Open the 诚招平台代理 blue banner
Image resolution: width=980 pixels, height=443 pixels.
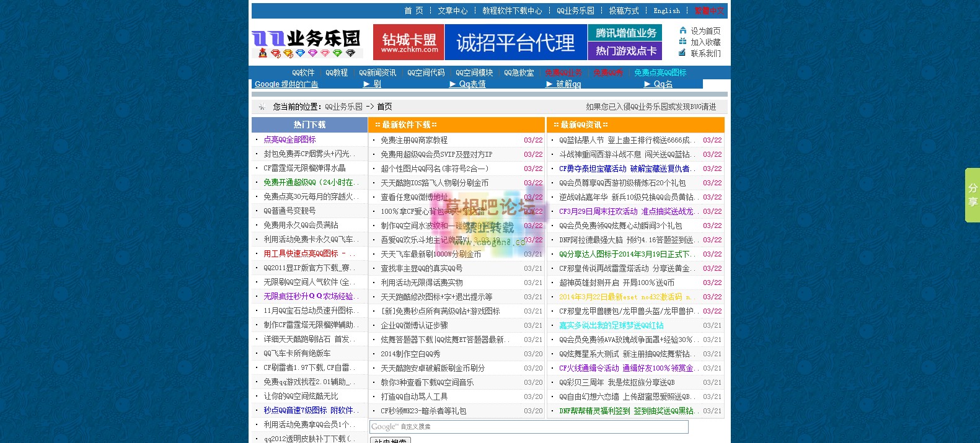[x=516, y=42]
